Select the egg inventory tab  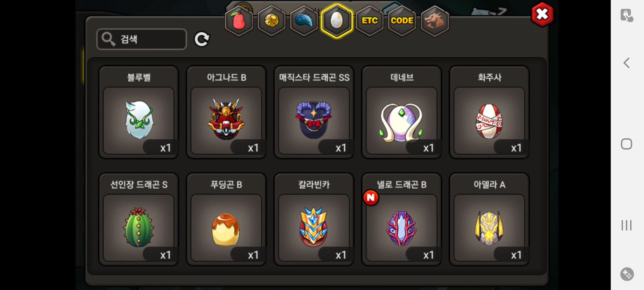(337, 21)
